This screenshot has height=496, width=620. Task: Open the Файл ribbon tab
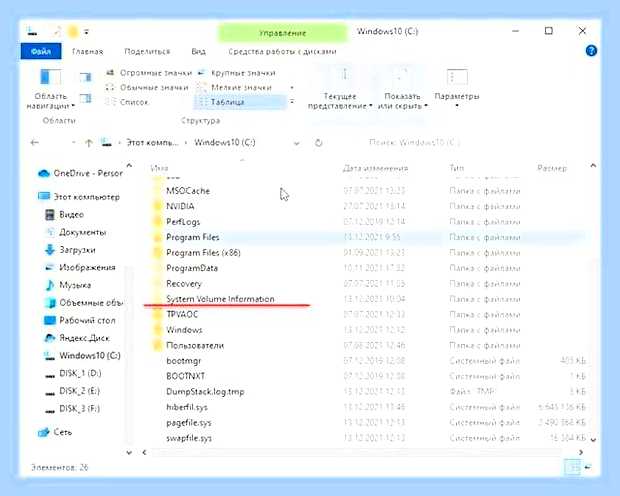[41, 51]
